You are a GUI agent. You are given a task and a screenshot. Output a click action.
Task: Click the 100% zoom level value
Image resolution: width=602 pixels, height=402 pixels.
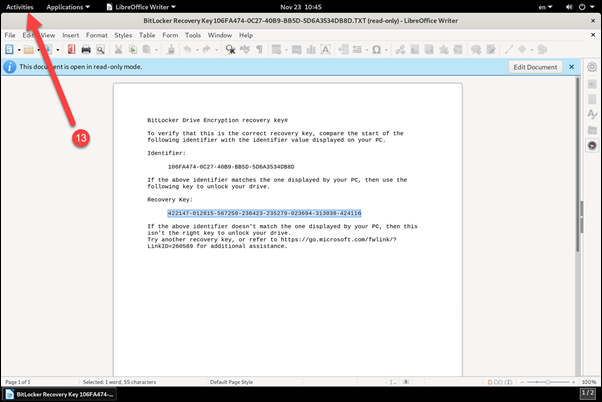[589, 382]
